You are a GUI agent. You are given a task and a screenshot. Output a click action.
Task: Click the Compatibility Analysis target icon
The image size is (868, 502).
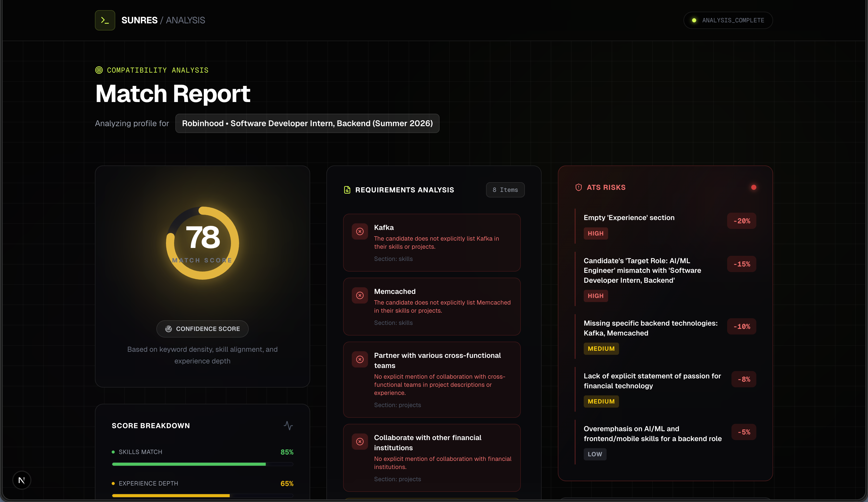click(x=99, y=70)
